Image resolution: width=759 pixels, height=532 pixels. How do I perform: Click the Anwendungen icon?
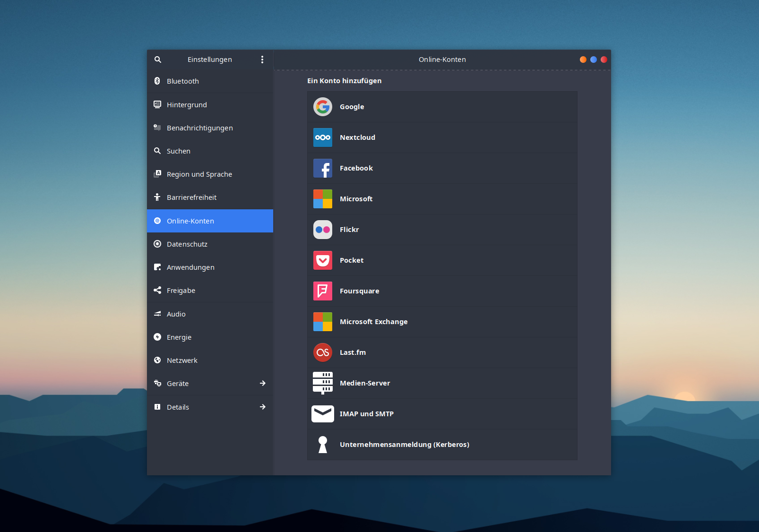157,267
